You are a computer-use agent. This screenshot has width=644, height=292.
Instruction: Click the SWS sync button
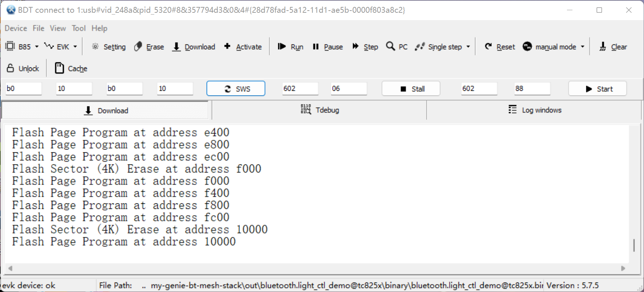click(236, 89)
